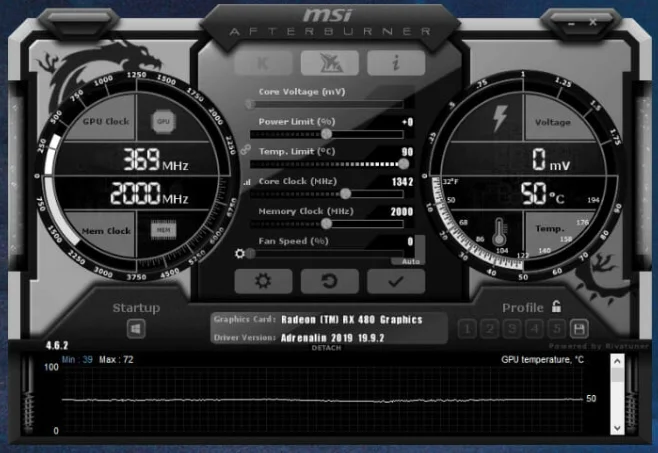Click the Temp. Limit slider handle
658x453 pixels.
[x=403, y=164]
